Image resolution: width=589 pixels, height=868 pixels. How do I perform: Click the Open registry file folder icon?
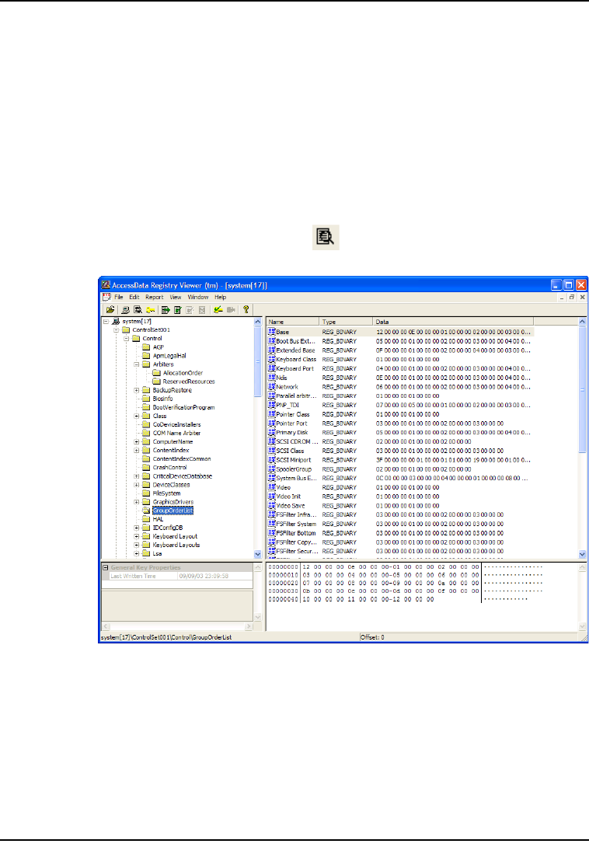click(110, 310)
